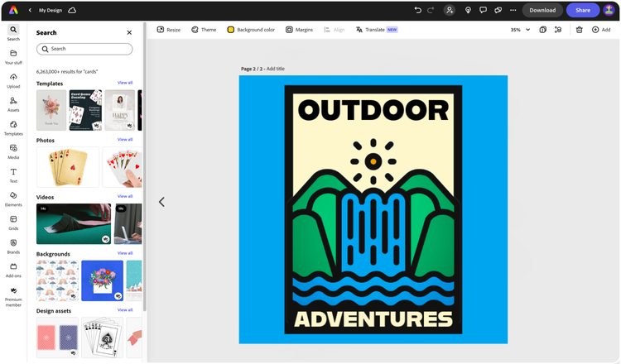Go to previous page with left chevron
Image resolution: width=621 pixels, height=364 pixels.
tap(161, 202)
